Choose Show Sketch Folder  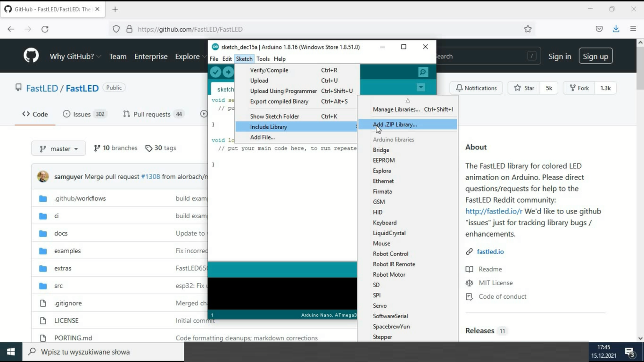(x=296, y=116)
